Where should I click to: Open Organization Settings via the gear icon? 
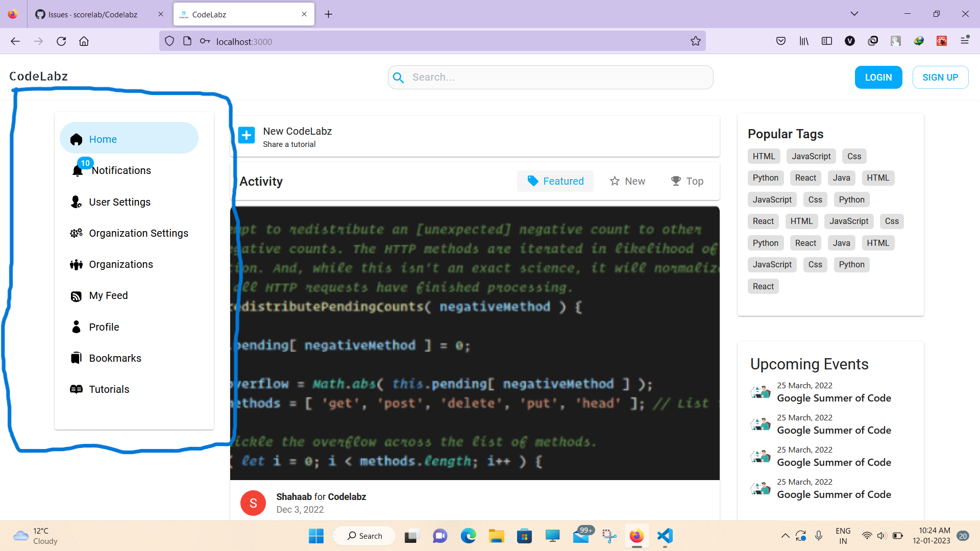point(138,233)
